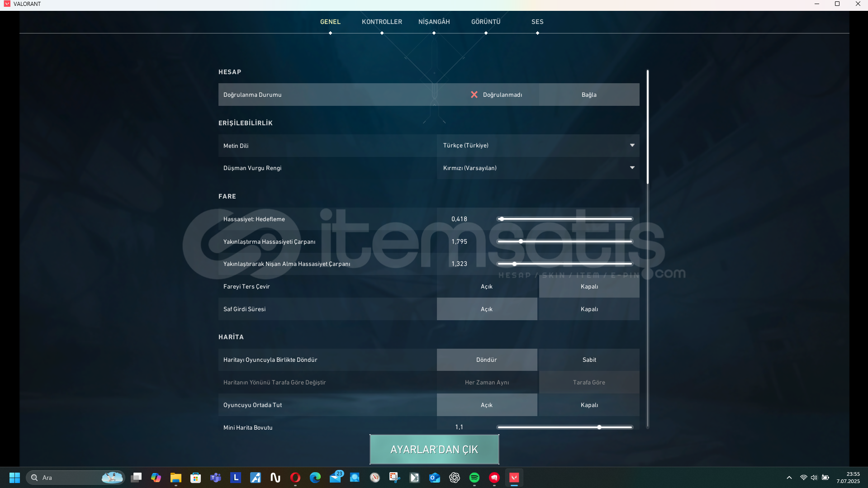Set Saf Girdi Süresi to Kapalı
Viewport: 868px width, 488px height.
589,309
